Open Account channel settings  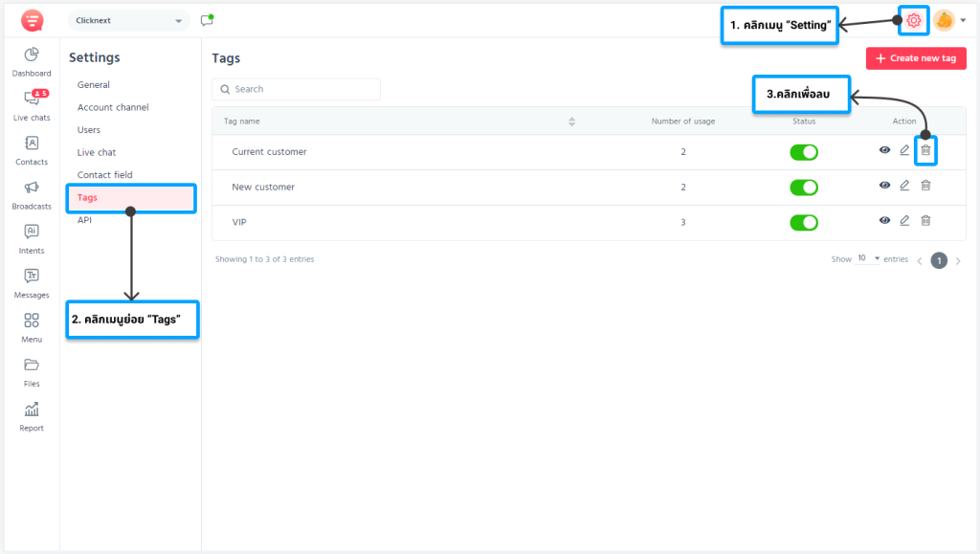click(x=113, y=107)
